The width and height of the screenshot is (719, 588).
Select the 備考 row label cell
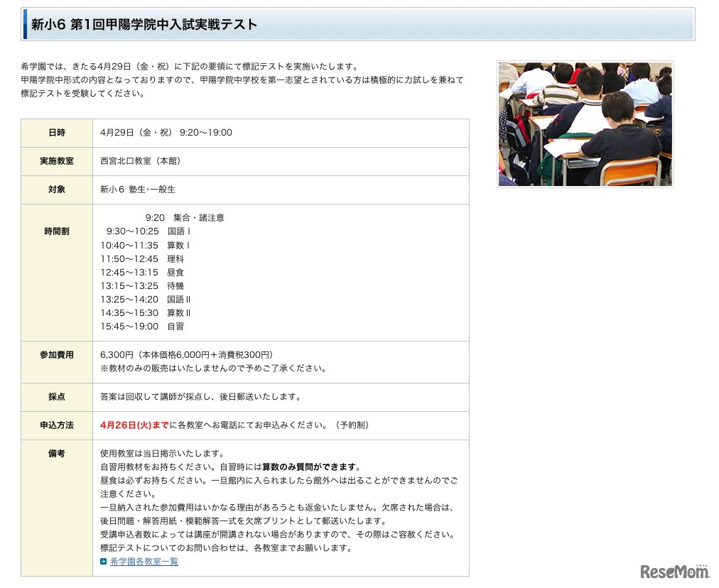pos(56,454)
